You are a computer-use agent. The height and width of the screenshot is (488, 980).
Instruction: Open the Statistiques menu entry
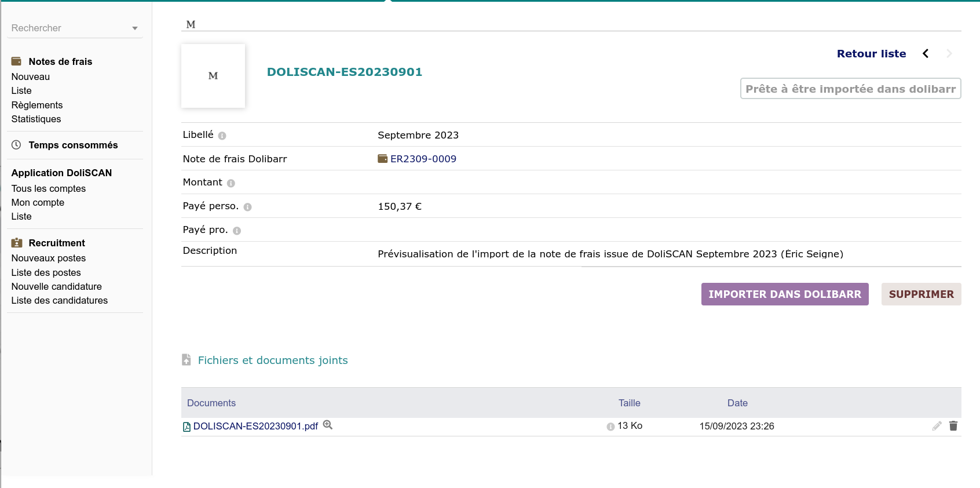click(x=36, y=119)
